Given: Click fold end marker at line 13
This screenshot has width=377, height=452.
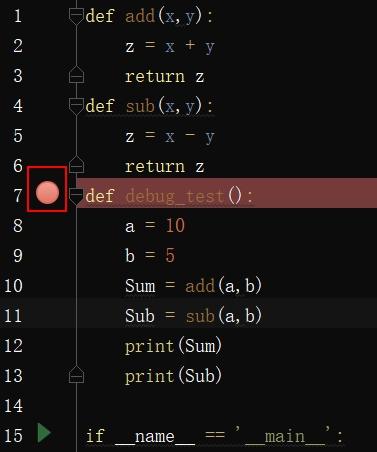Looking at the screenshot, I should 76,374.
